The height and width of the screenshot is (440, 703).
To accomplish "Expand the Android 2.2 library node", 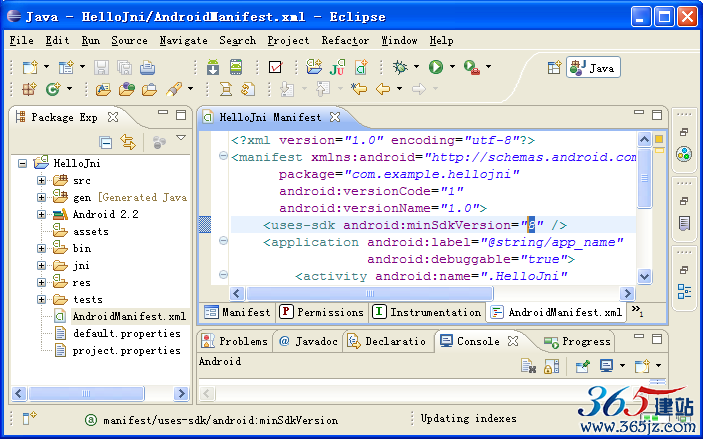I will pos(41,214).
